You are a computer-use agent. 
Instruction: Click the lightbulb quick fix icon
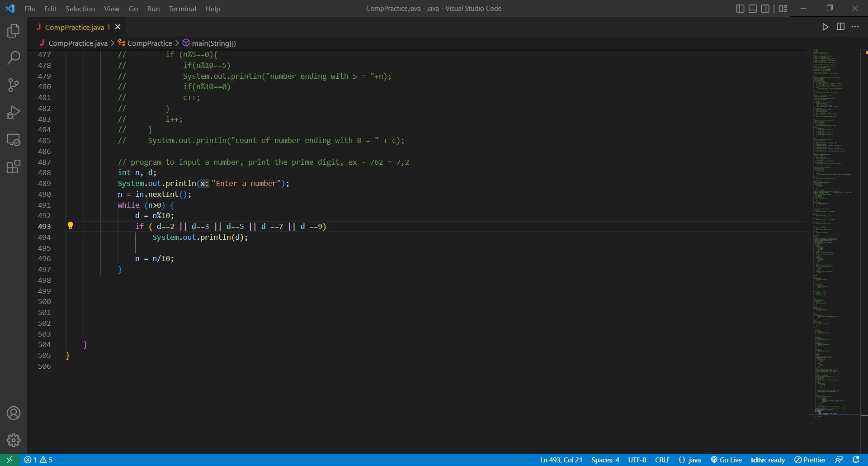pos(70,226)
